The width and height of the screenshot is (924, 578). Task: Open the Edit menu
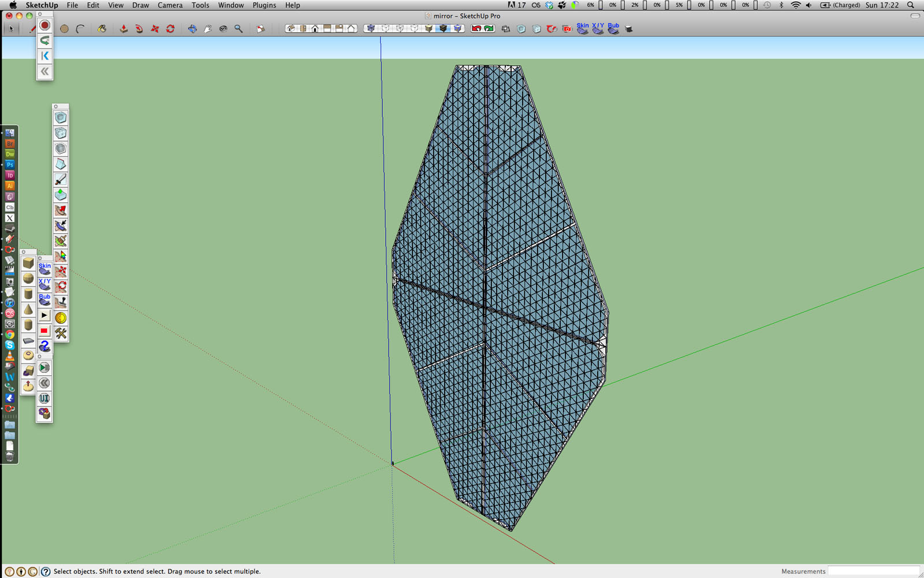pos(93,5)
